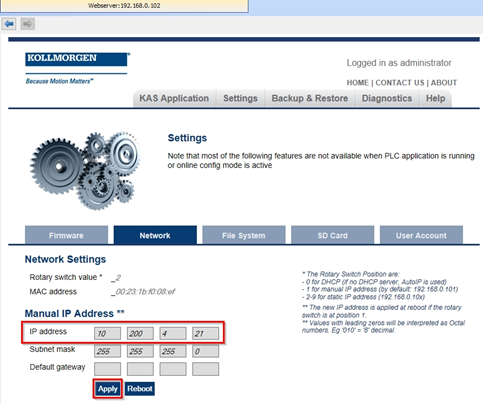Go to Backup & Restore tab
The height and width of the screenshot is (404, 483).
tap(310, 99)
